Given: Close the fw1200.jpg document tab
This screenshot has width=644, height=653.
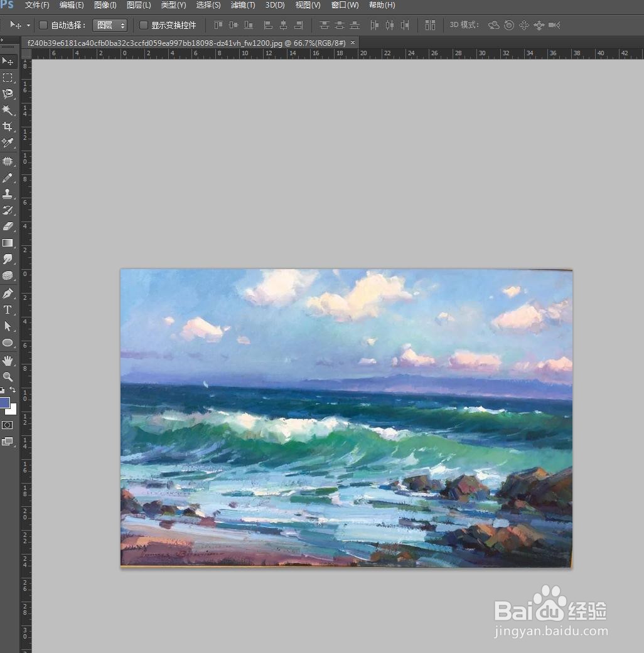Looking at the screenshot, I should [x=353, y=43].
